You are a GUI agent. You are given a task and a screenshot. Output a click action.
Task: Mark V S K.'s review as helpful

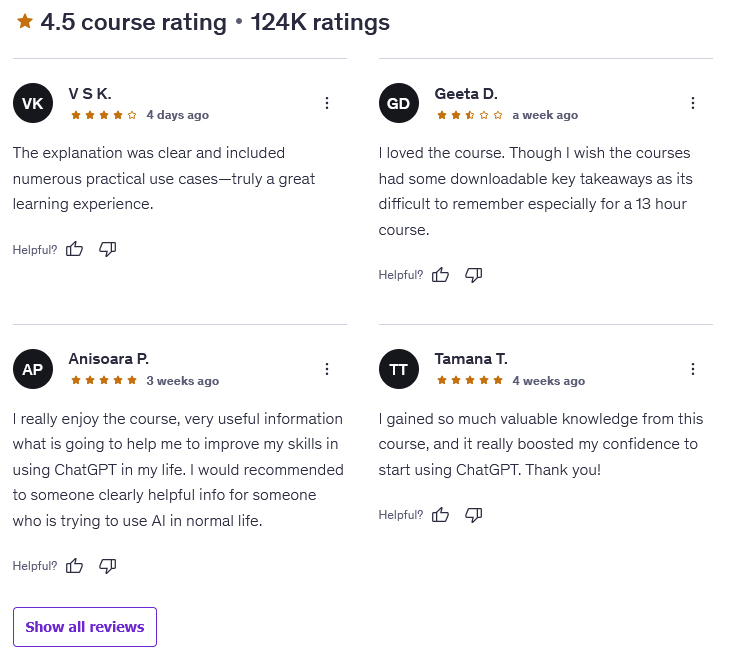[74, 249]
